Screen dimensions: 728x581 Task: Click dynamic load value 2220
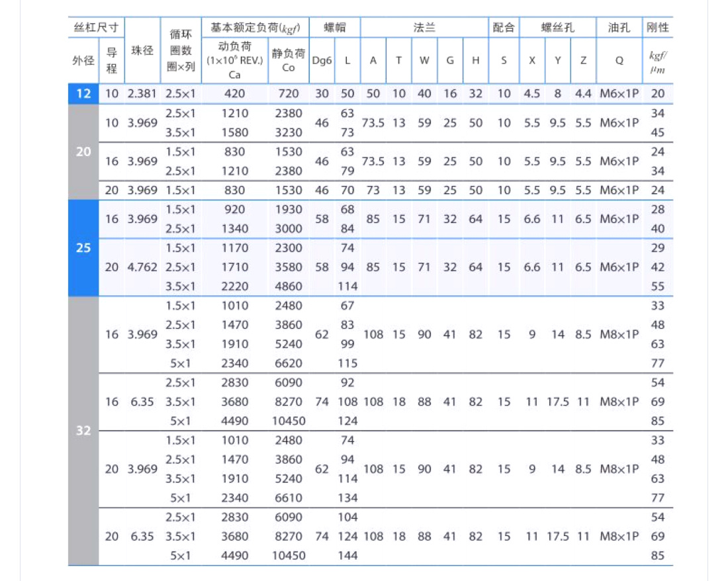(235, 287)
